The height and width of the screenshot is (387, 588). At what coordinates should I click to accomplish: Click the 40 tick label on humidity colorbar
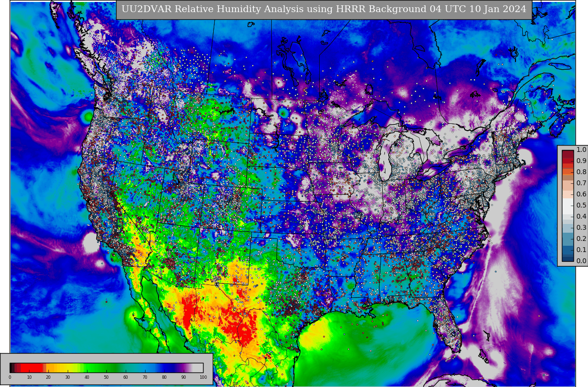pos(87,377)
